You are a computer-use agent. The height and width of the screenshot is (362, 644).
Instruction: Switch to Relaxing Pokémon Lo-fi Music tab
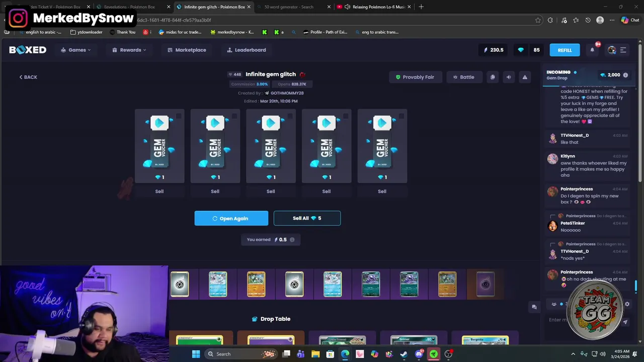click(373, 7)
